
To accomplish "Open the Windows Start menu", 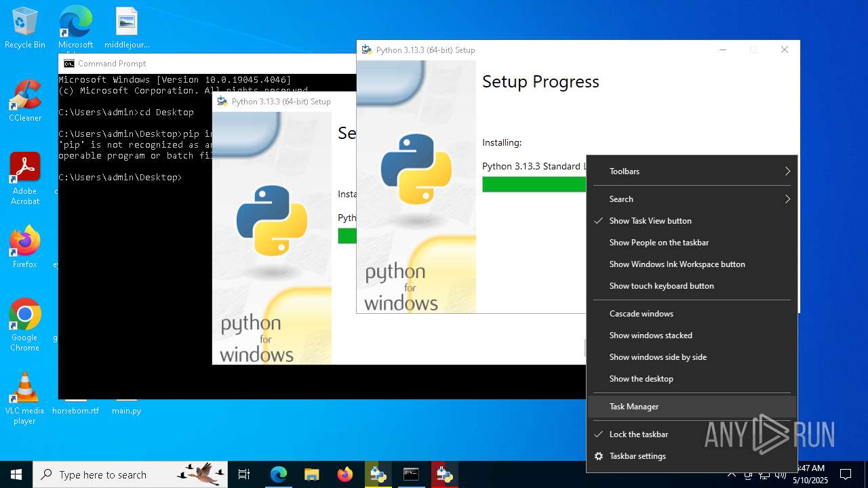I will pyautogui.click(x=16, y=474).
